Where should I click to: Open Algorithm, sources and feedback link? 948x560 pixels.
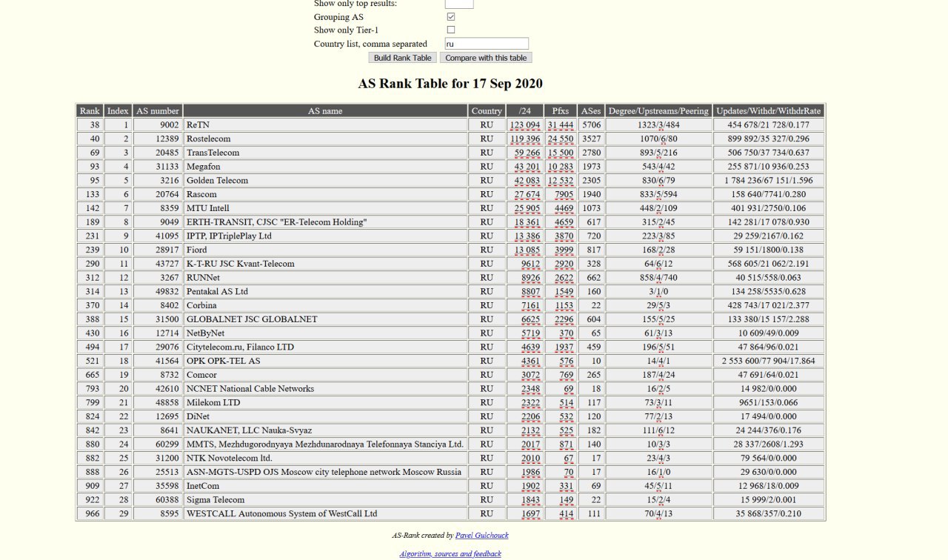[x=450, y=553]
